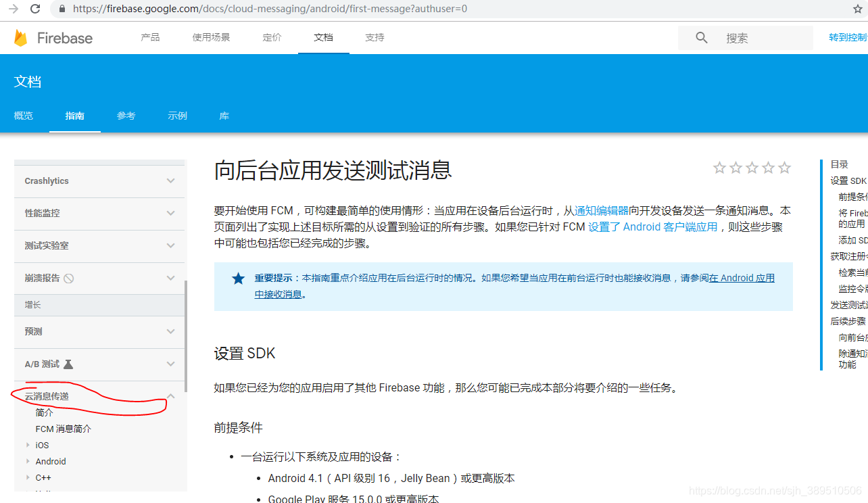Click 发送测试 entry in table of contents
Screen dimensions: 868x503
click(849, 305)
